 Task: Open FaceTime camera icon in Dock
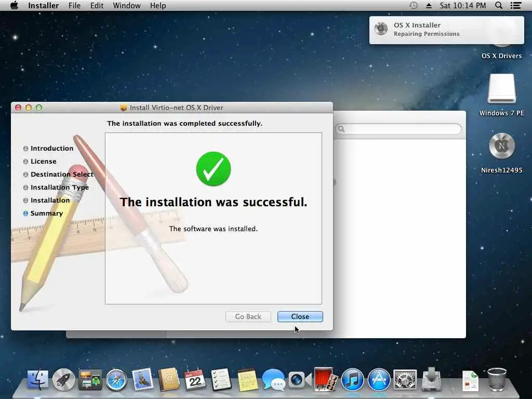tap(300, 379)
